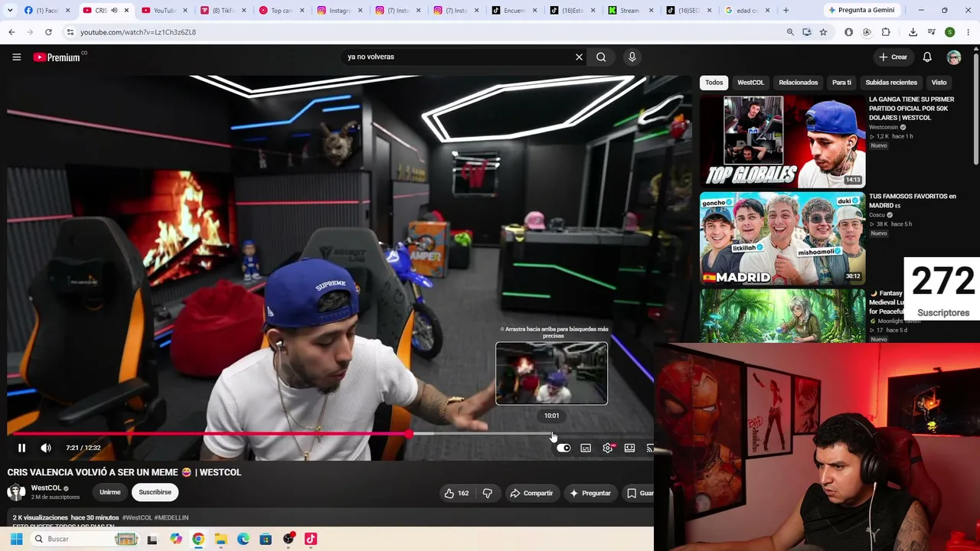Viewport: 980px width, 551px height.
Task: Select the Para ti filter chip
Action: [x=841, y=83]
